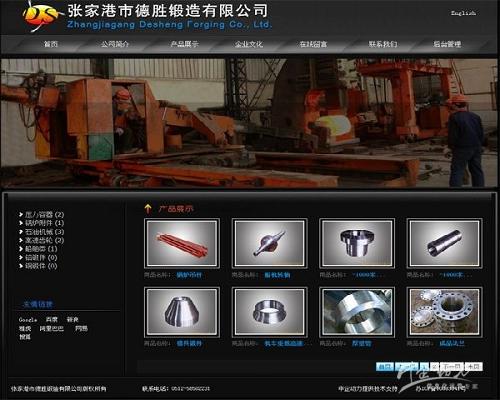The image size is (500, 400).
Task: Click product name link under spindle shaft
Action: (x=277, y=275)
